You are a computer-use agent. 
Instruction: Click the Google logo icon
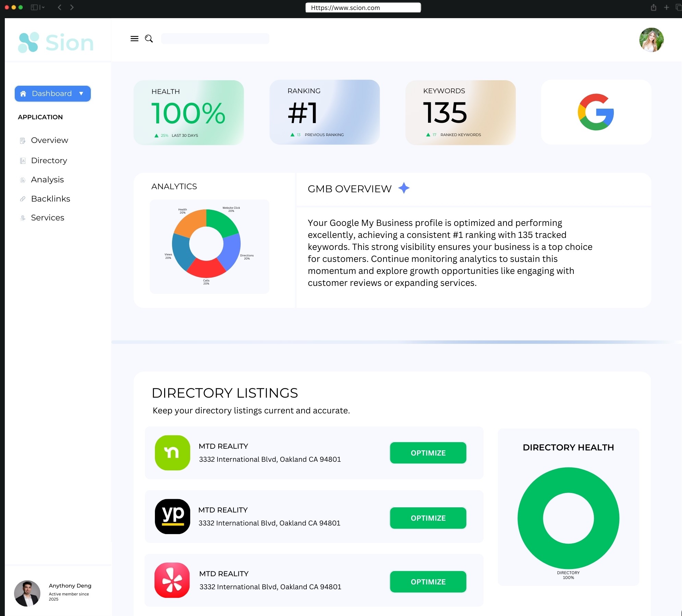[596, 112]
